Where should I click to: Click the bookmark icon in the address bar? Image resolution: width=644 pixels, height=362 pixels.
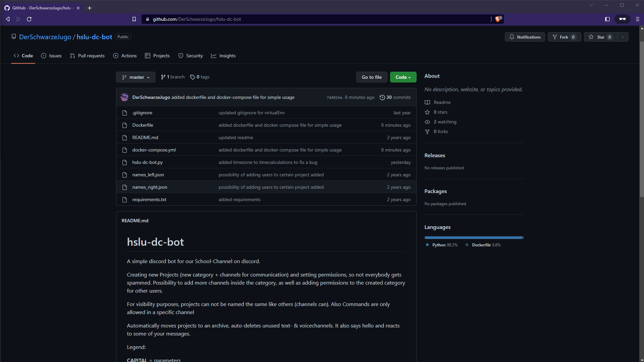click(x=134, y=19)
